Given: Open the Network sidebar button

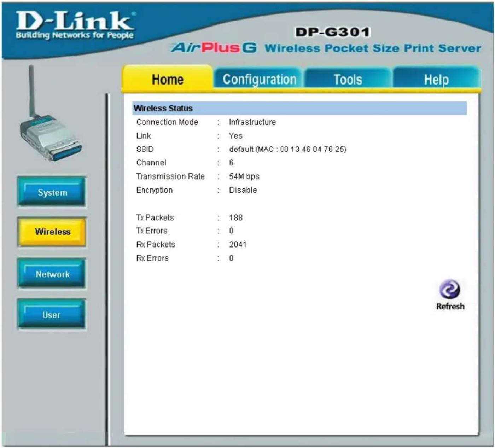Looking at the screenshot, I should (x=52, y=274).
